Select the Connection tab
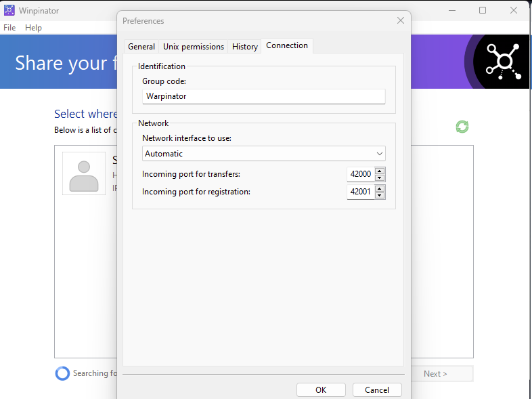The image size is (532, 399). [x=287, y=45]
